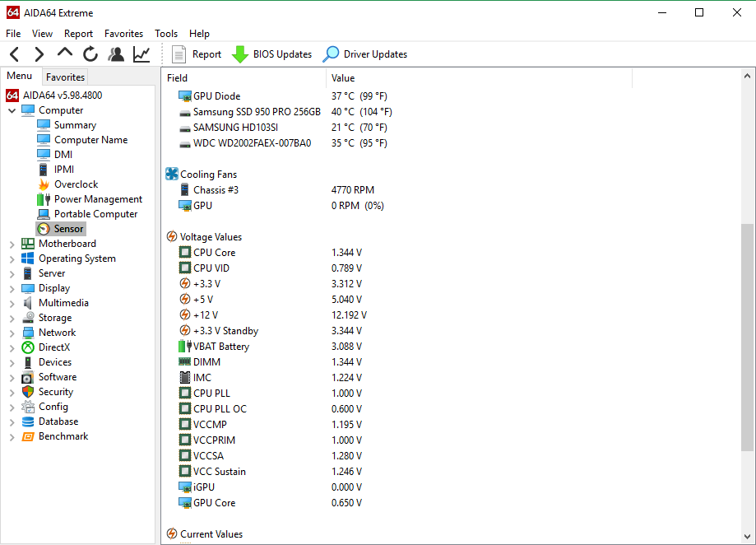Click the DirectX Xbox icon
756x545 pixels.
(x=28, y=347)
